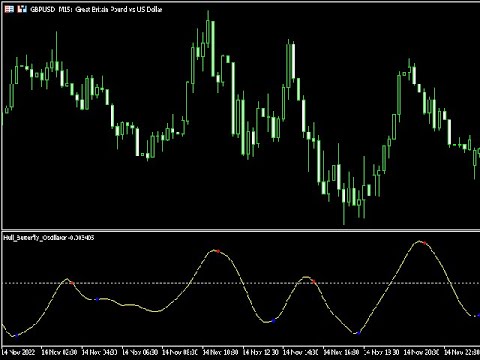
Task: Select red dot on oscillator peak near 10:00
Action: [218, 251]
